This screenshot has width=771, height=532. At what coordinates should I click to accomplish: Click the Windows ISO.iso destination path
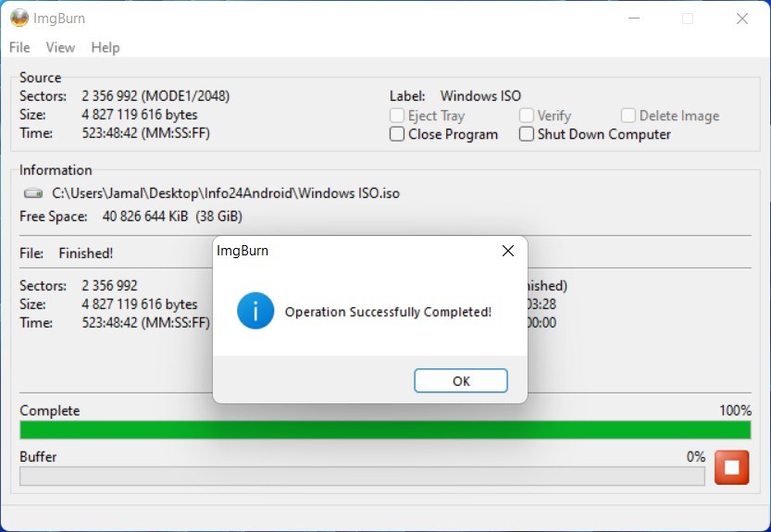[x=226, y=193]
